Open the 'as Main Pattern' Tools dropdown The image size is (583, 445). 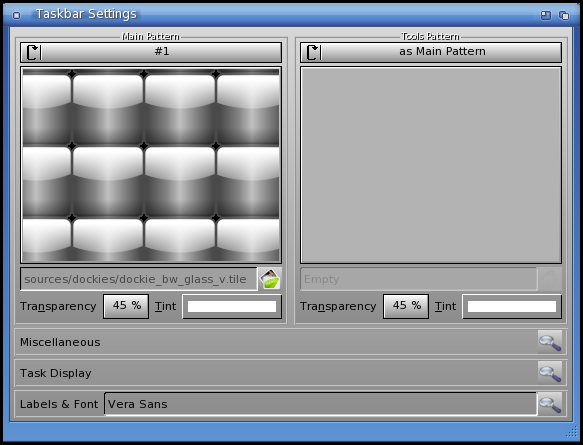(431, 52)
